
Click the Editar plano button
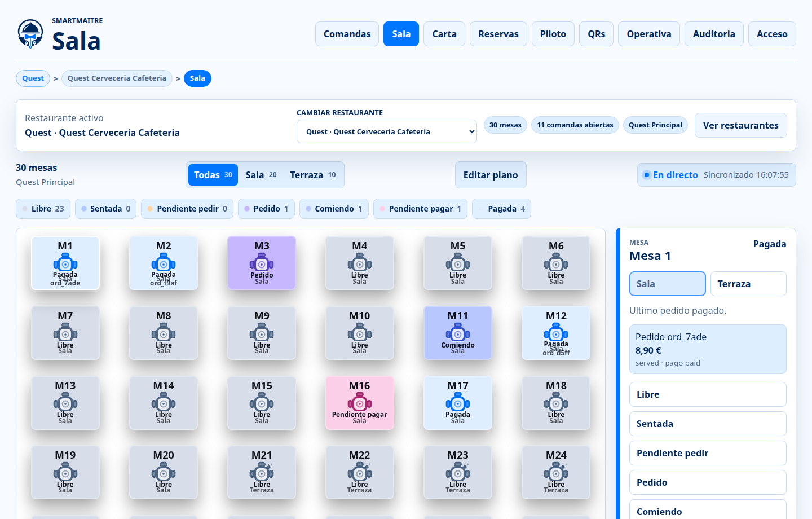click(491, 175)
